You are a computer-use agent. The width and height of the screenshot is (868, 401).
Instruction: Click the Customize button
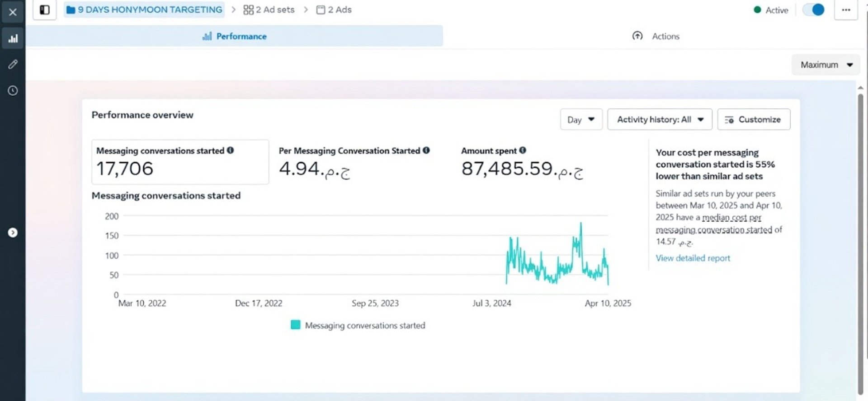pyautogui.click(x=754, y=120)
